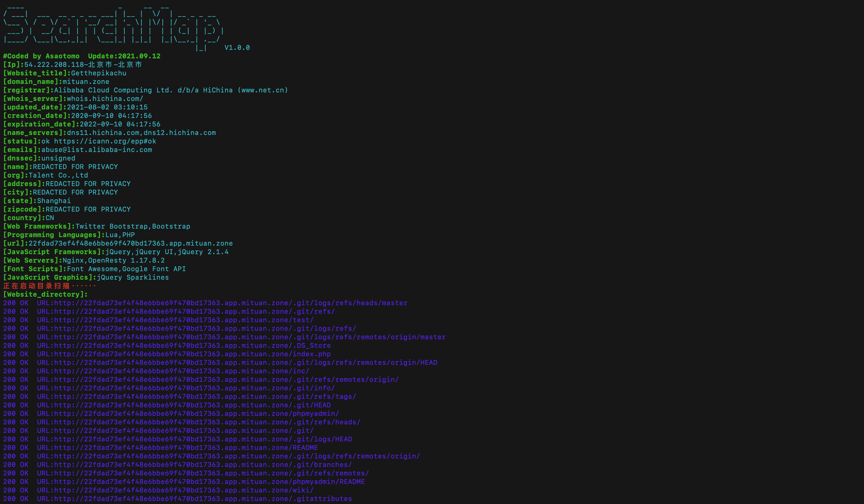This screenshot has height=504, width=864.
Task: Click the updated_date 2021-08-02 line
Action: tap(75, 107)
